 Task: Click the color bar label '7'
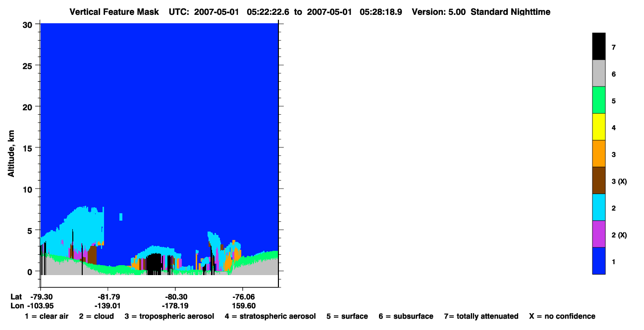(x=614, y=47)
